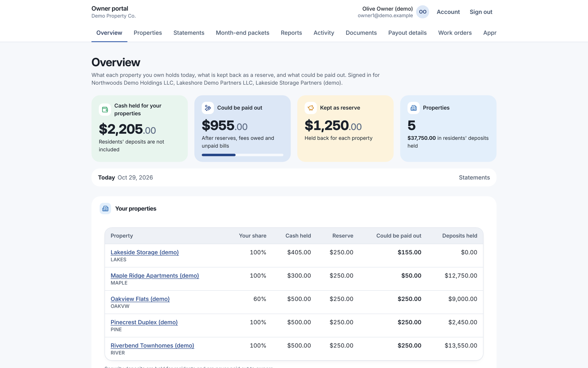Go to the Statements tab in navigation
588x368 pixels.
point(189,33)
